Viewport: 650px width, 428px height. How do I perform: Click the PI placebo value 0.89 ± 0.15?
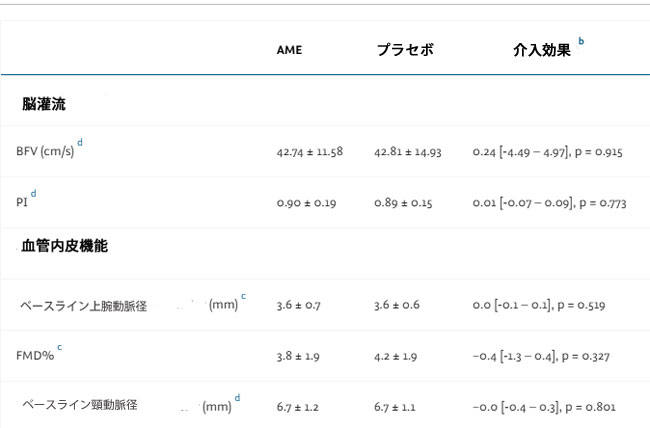click(402, 203)
